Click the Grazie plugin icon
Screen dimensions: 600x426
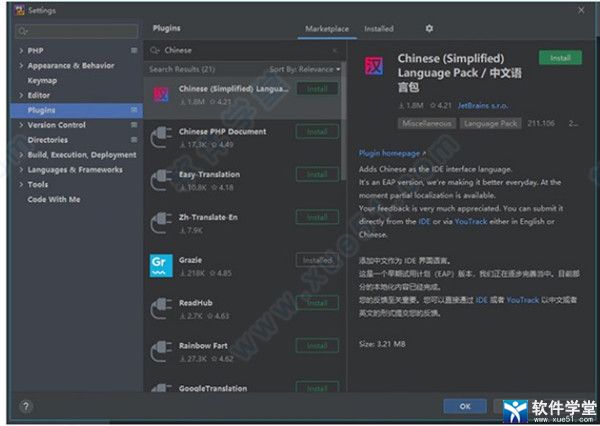[161, 266]
